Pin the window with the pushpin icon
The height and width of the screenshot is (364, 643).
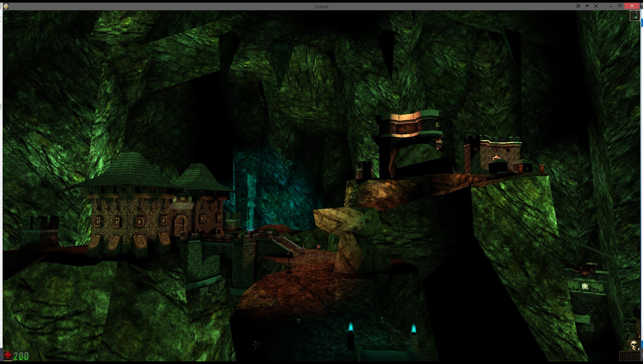pos(587,6)
